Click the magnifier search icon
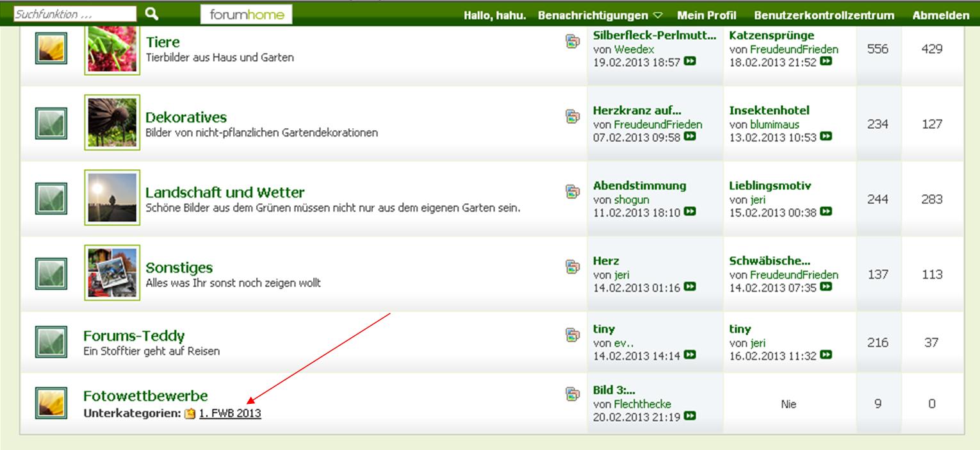Image resolution: width=980 pixels, height=450 pixels. click(151, 13)
